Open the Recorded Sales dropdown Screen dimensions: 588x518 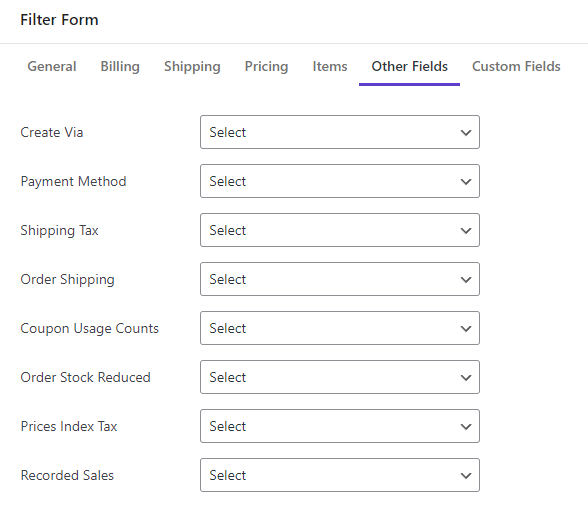pos(340,475)
